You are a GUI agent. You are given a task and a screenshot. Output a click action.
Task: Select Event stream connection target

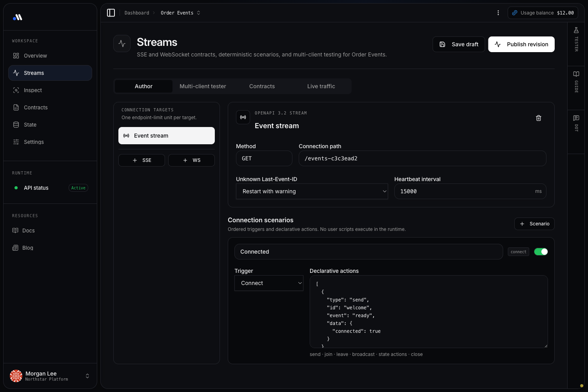pos(167,136)
